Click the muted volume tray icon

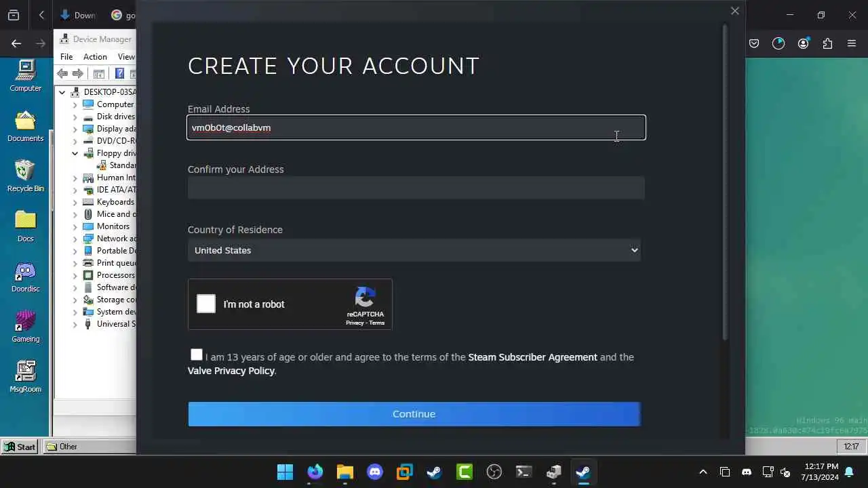[785, 472]
